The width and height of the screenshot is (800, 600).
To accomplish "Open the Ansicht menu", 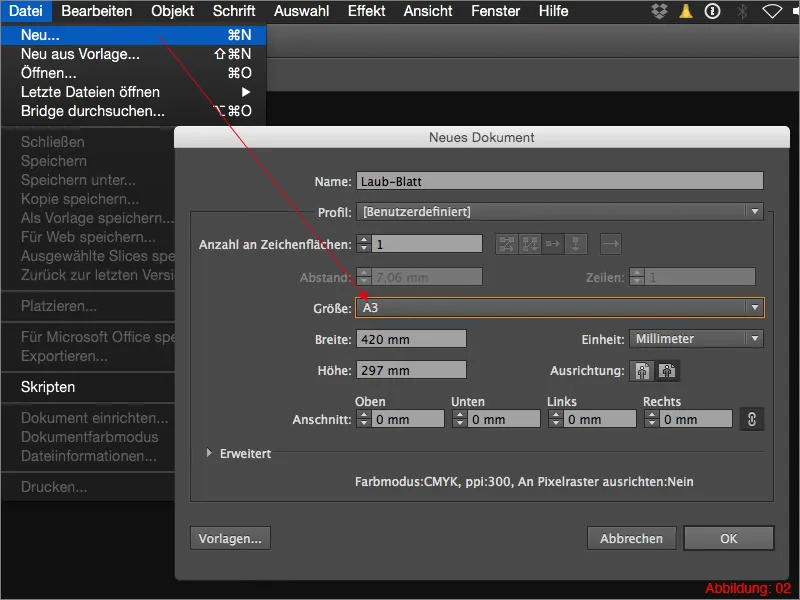I will [x=428, y=11].
